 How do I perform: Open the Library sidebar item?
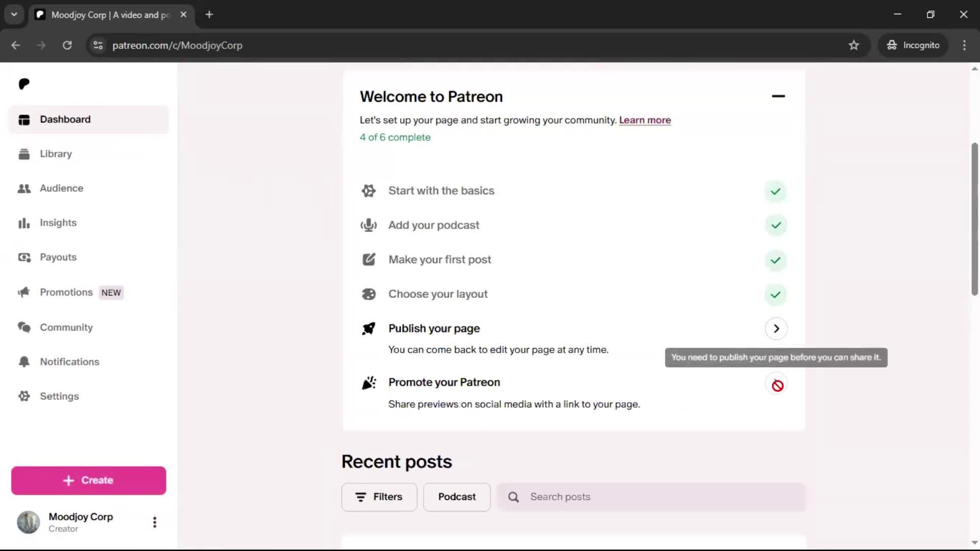[88, 154]
